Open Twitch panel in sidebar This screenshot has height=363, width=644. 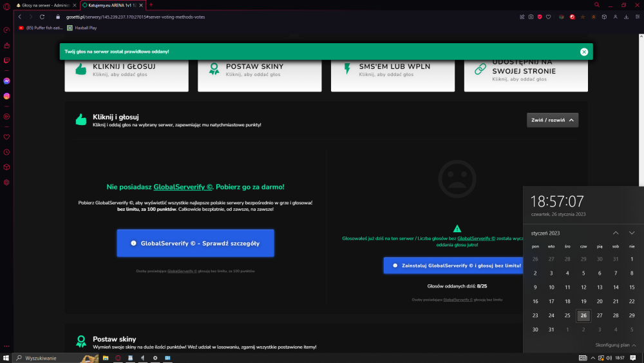[x=6, y=61]
